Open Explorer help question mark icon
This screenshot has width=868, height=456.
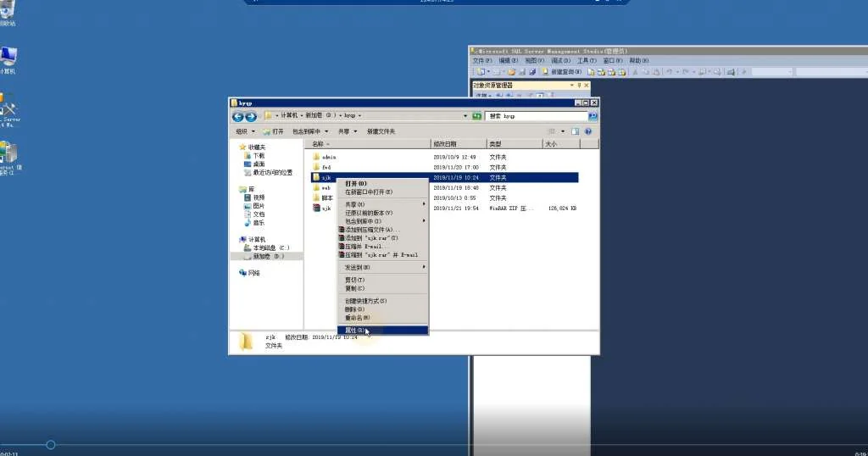click(591, 131)
